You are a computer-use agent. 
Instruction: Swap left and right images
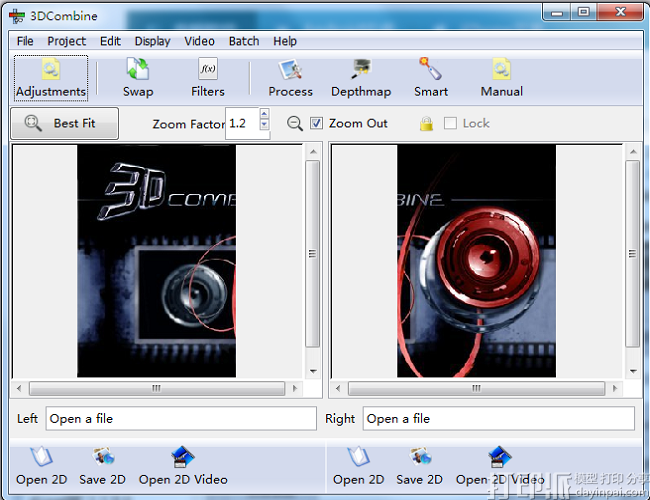pyautogui.click(x=138, y=79)
